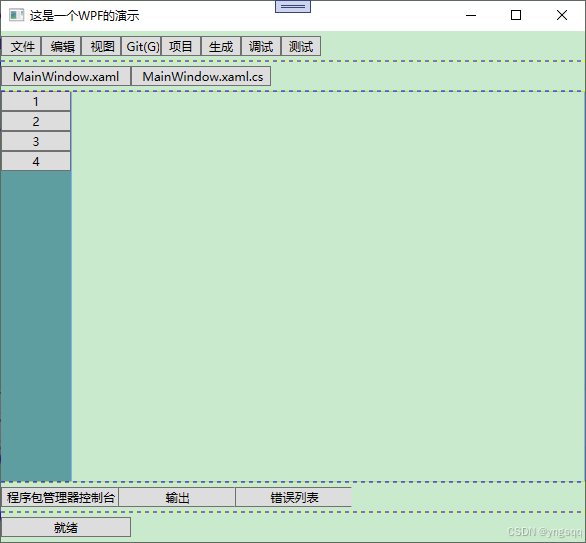Switch to the MainWindow.xaml.cs tab
Screen dimensions: 586x543
201,76
